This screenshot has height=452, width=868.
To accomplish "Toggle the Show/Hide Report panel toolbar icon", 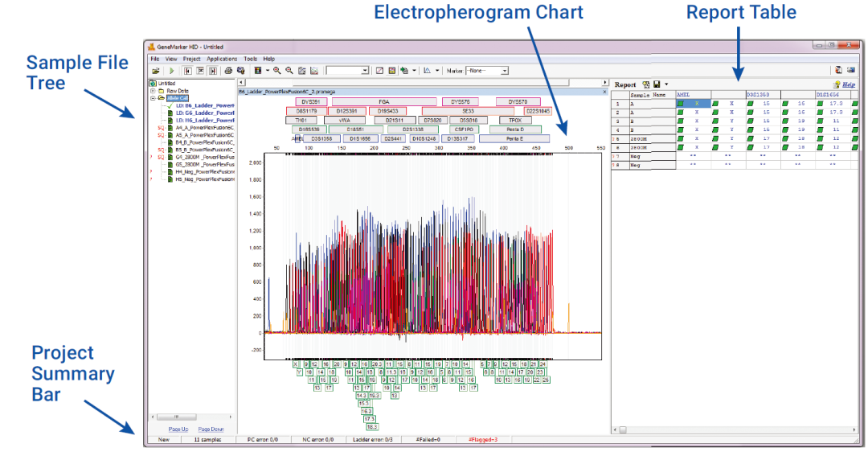I will coord(212,71).
